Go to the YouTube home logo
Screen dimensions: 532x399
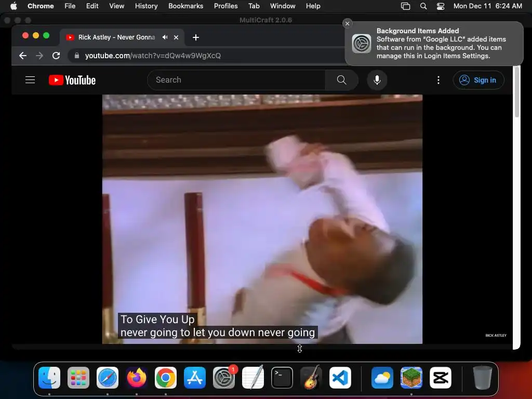[72, 80]
